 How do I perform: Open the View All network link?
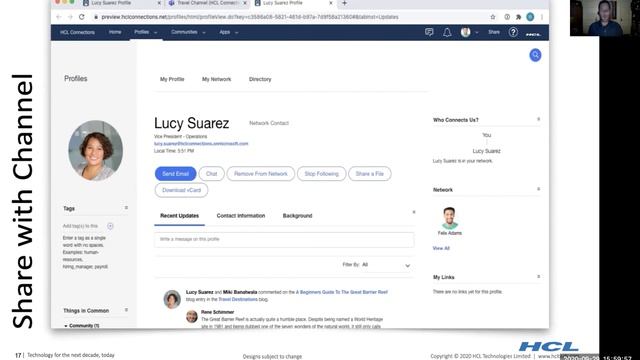(441, 248)
